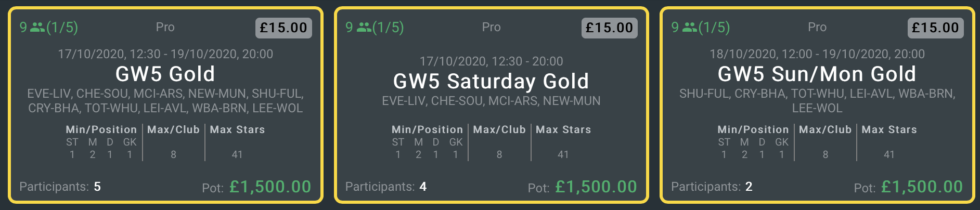The height and width of the screenshot is (210, 980).
Task: Click the people icon on GW5 Gold card
Action: pos(37,28)
